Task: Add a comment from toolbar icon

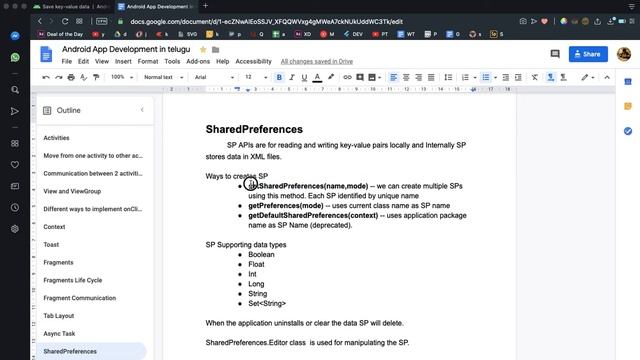Action: click(x=360, y=77)
